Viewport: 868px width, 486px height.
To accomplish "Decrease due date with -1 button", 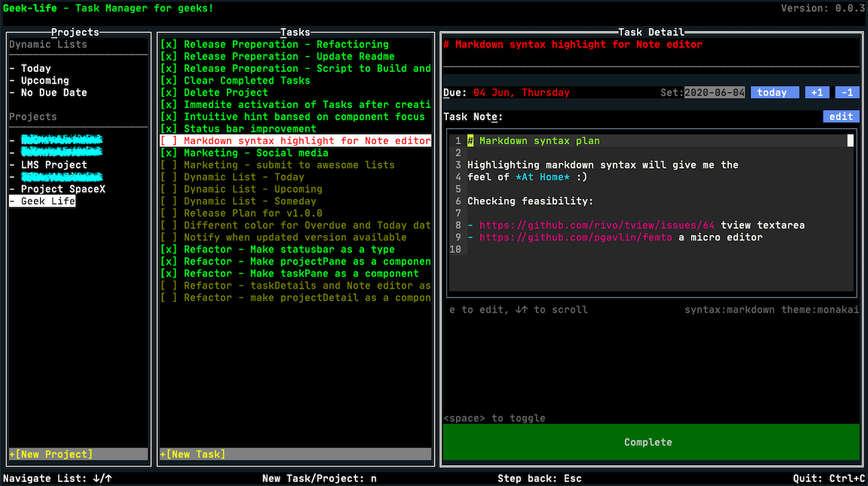I will [847, 92].
